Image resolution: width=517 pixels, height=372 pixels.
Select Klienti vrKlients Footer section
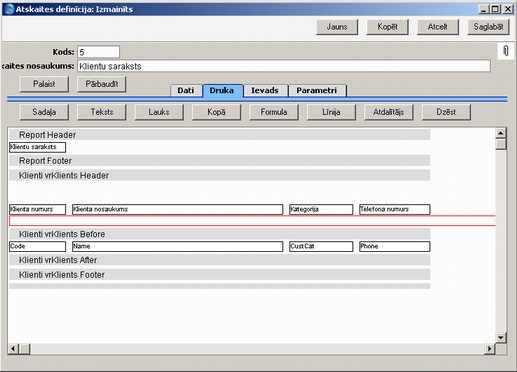click(219, 275)
